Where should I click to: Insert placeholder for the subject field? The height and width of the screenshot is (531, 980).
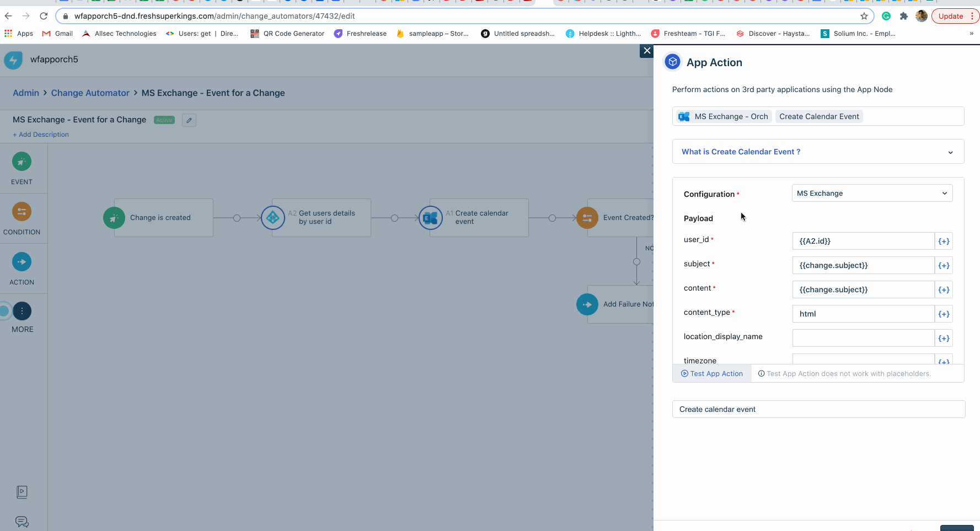(x=944, y=265)
